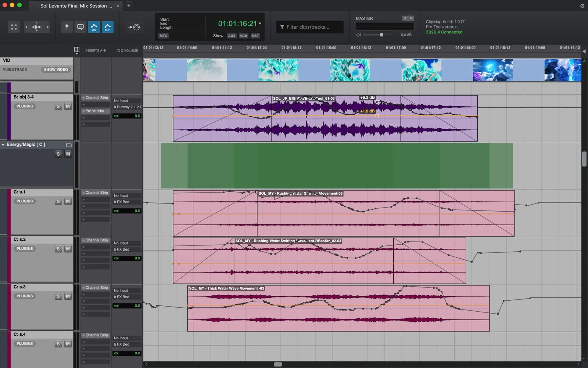Screen dimensions: 588x368
Task: Click the marker diamond icon in toolbar
Action: click(x=67, y=27)
